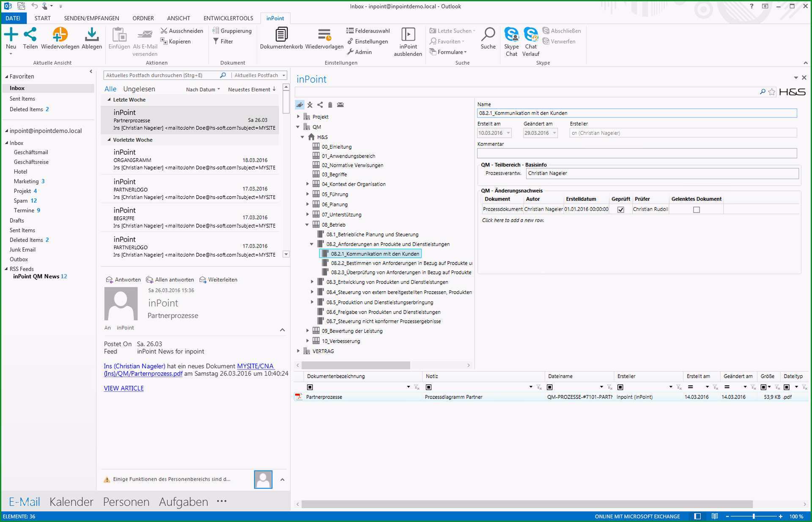Select the inPoint ribbon tab

pyautogui.click(x=274, y=18)
